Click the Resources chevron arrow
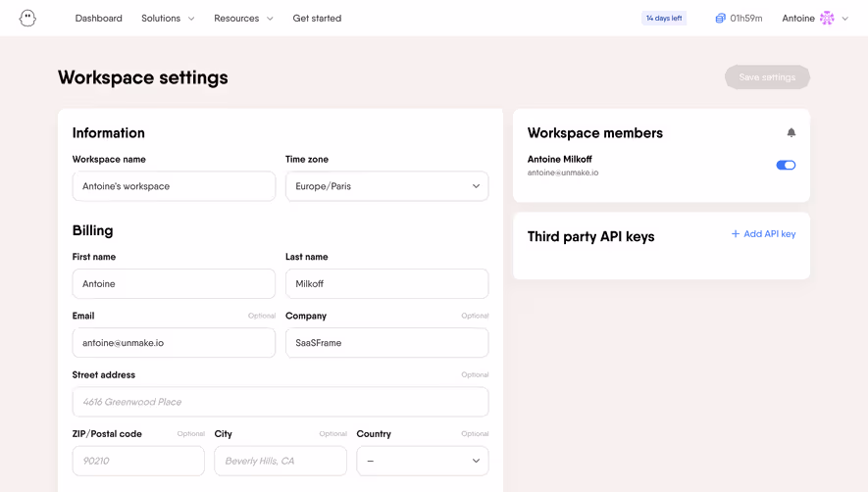The width and height of the screenshot is (868, 492). click(270, 19)
